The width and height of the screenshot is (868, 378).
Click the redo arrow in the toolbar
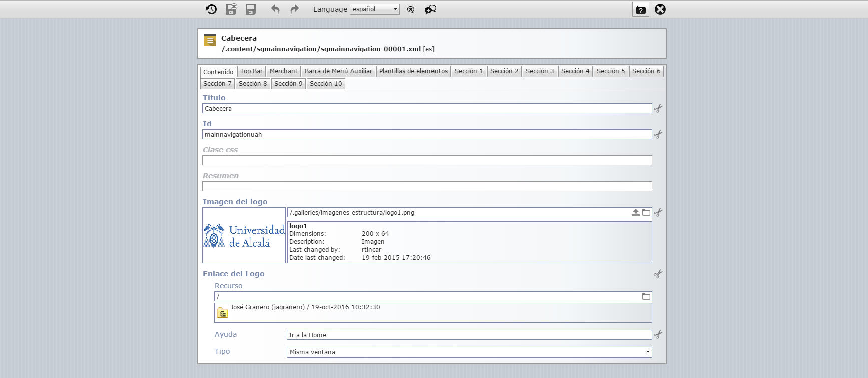294,9
